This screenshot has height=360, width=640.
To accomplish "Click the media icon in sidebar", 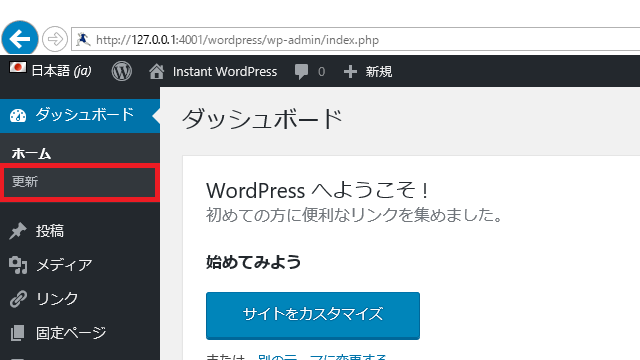I will tap(18, 265).
